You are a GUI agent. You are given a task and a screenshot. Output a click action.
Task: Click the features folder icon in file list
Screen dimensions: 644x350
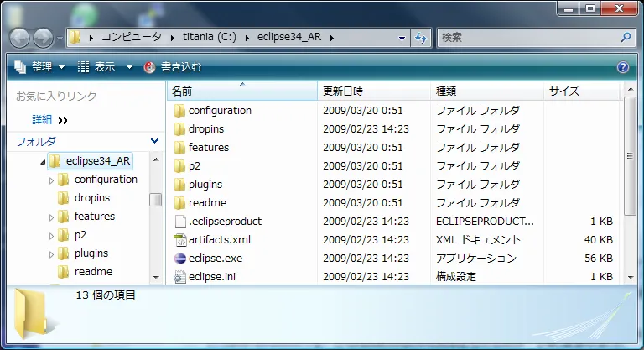click(179, 148)
